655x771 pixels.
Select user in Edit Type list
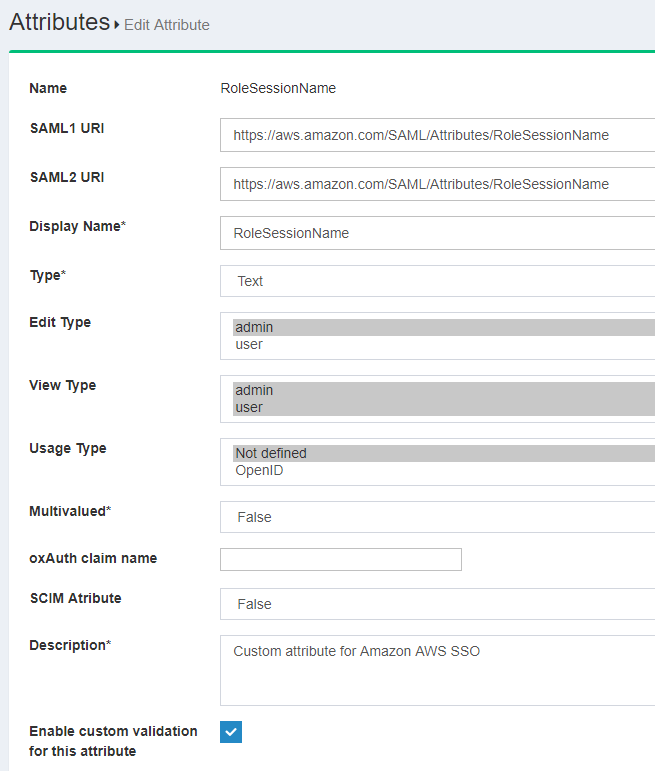249,344
